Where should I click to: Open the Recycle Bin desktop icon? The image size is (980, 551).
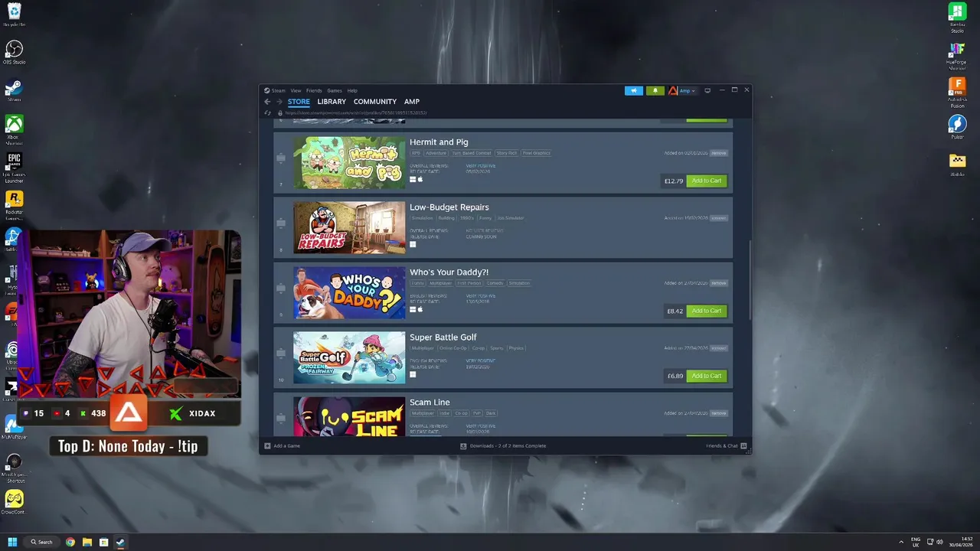pos(14,15)
